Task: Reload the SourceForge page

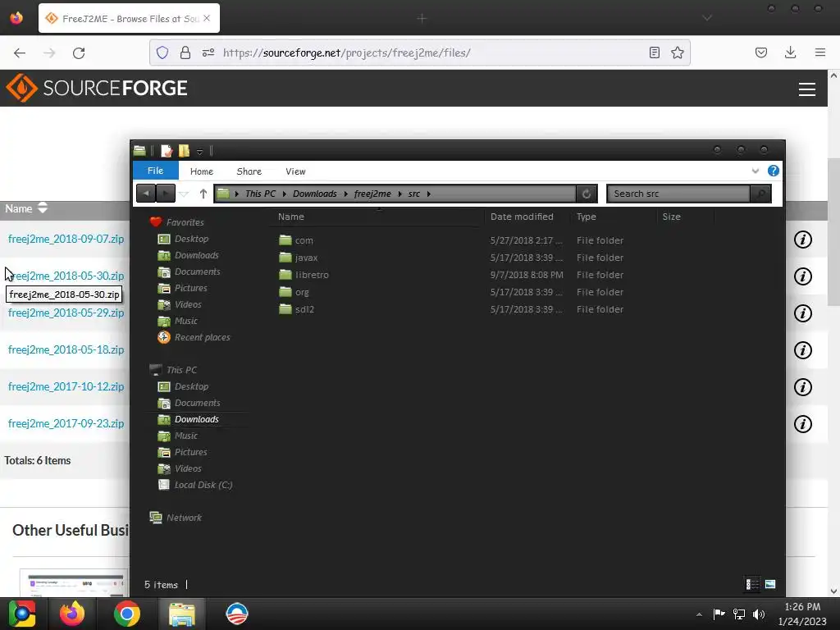Action: tap(79, 53)
